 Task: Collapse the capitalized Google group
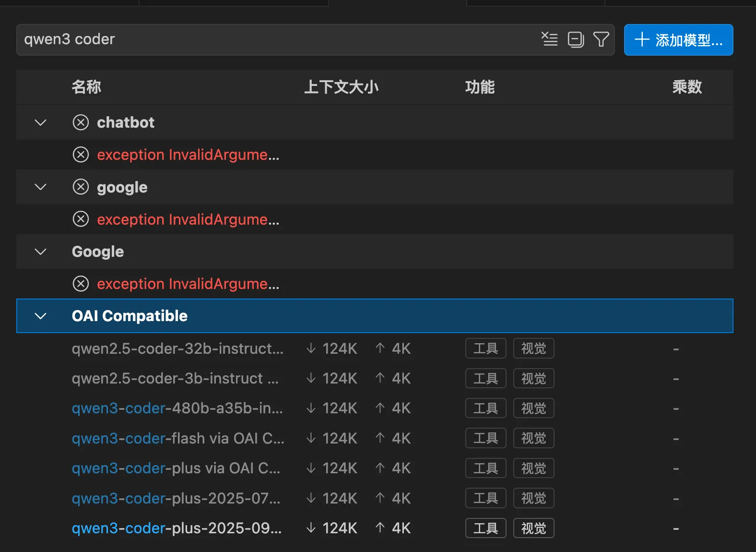41,252
